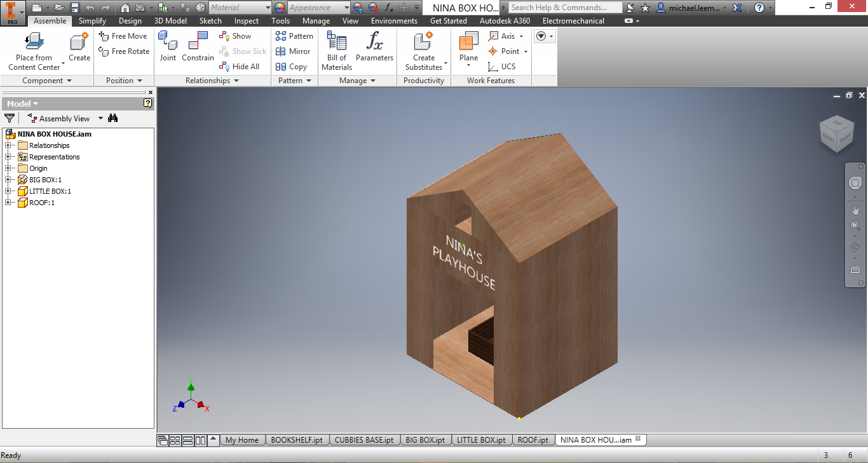Viewport: 868px width, 463px height.
Task: Open the Bill of Materials
Action: pyautogui.click(x=337, y=51)
